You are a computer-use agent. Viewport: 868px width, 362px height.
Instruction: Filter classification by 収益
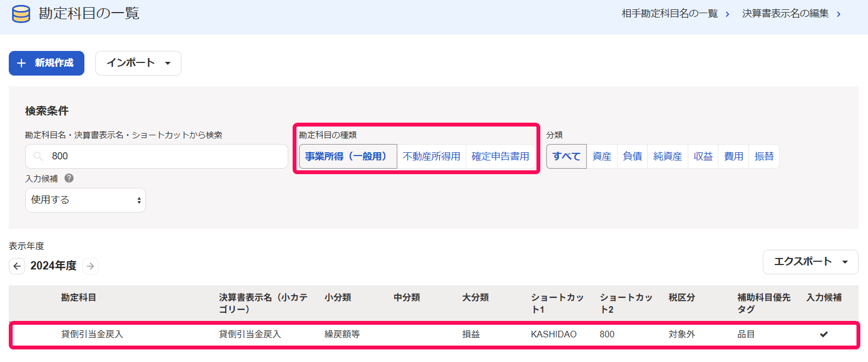[703, 157]
